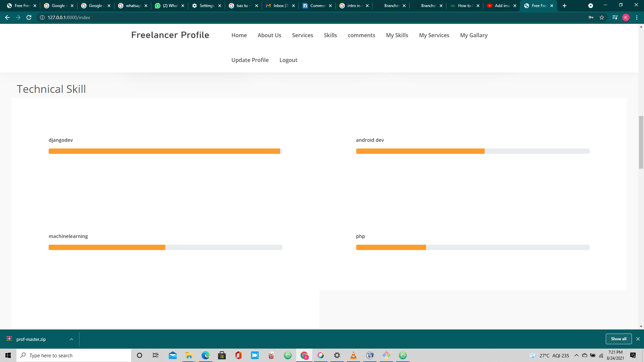
Task: Open the saved passwords key icon
Action: 591,17
